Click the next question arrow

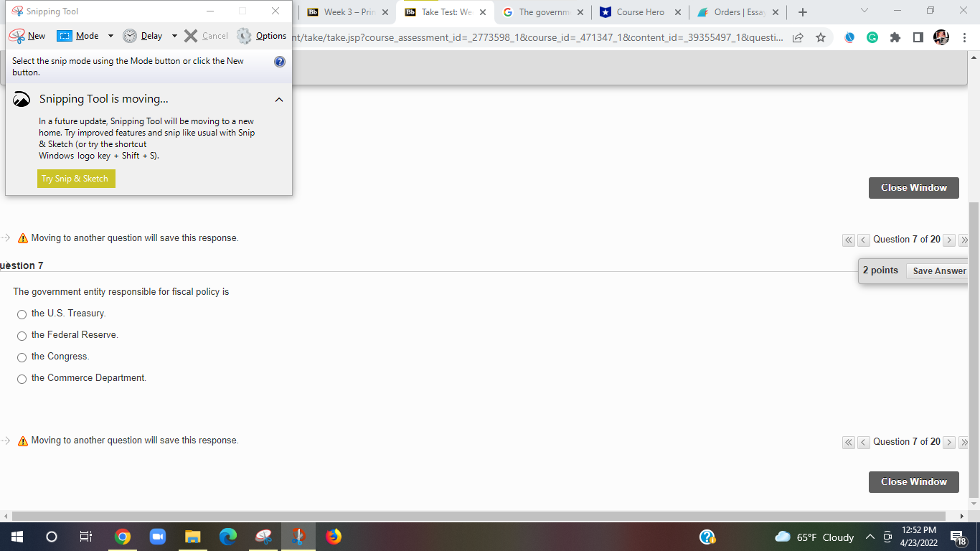click(948, 240)
